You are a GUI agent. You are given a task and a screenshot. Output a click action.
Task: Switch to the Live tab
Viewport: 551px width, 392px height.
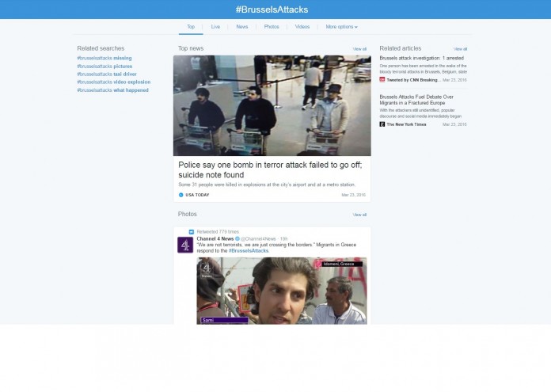click(x=215, y=27)
